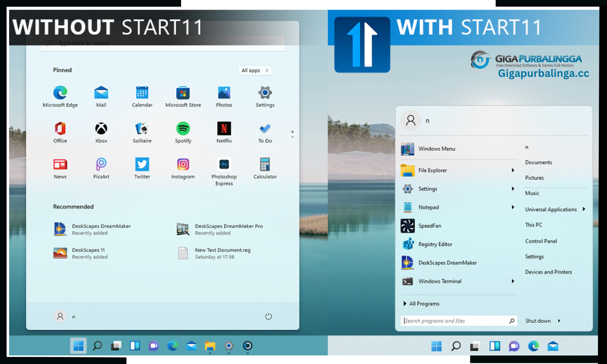Open the user account n in Windows 11 Start
607x364 pixels.
(x=65, y=316)
